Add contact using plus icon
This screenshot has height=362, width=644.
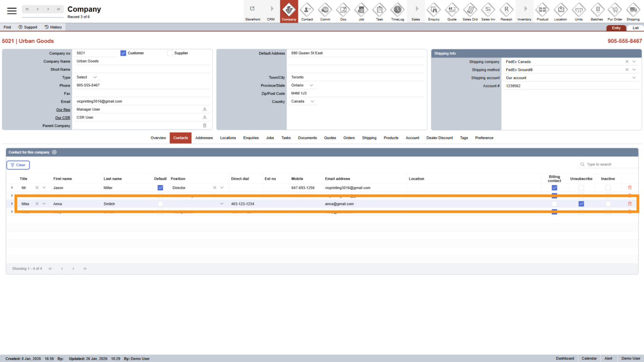54,152
